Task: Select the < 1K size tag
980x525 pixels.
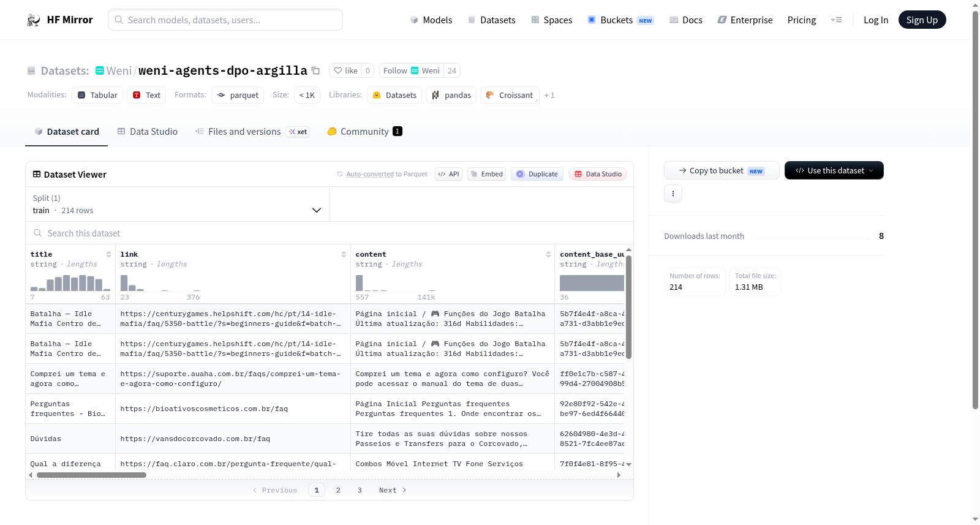Action: pyautogui.click(x=307, y=95)
